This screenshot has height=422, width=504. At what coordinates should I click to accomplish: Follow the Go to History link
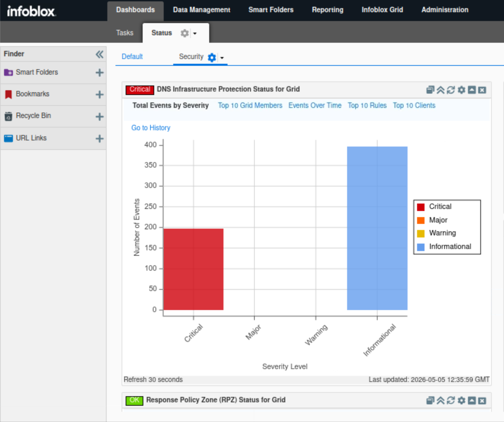point(151,128)
